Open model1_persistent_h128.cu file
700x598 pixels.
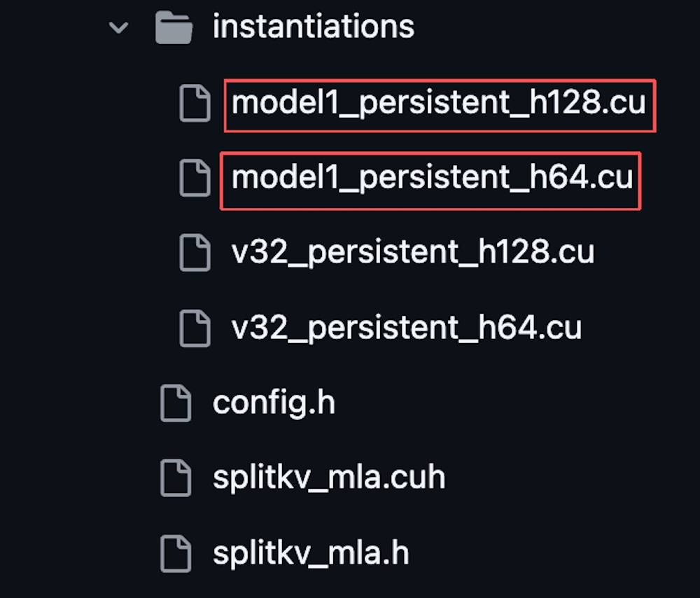pyautogui.click(x=438, y=104)
